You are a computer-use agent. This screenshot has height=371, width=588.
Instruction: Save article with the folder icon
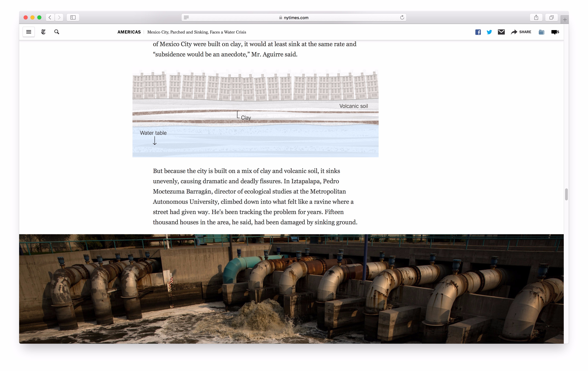541,32
